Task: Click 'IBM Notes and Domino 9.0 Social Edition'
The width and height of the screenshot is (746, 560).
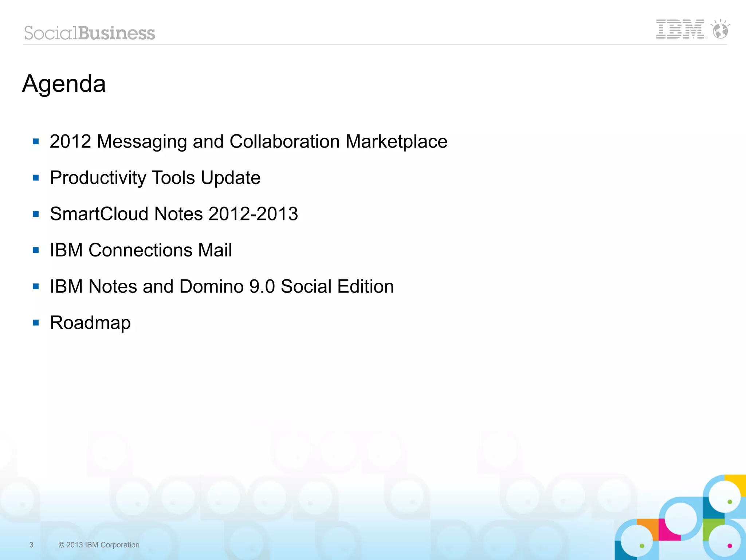Action: (222, 286)
